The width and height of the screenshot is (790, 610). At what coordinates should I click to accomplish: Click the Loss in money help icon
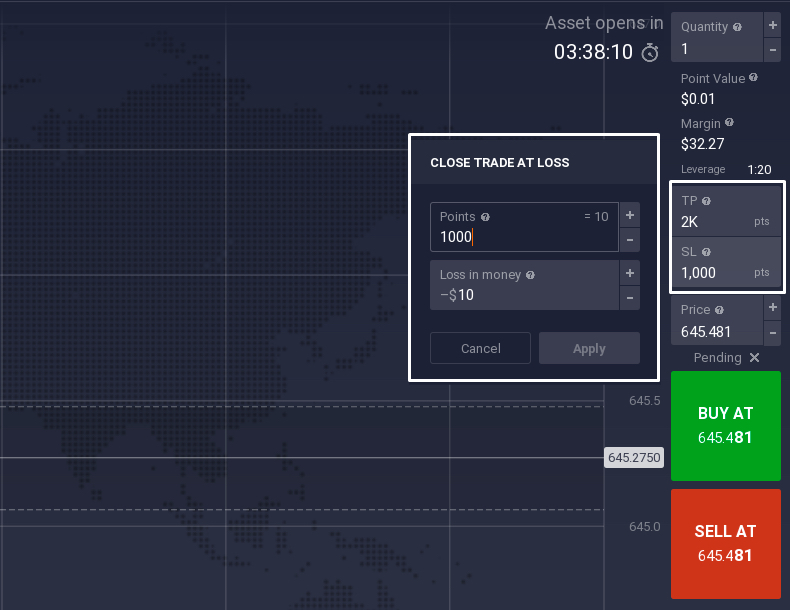(530, 275)
